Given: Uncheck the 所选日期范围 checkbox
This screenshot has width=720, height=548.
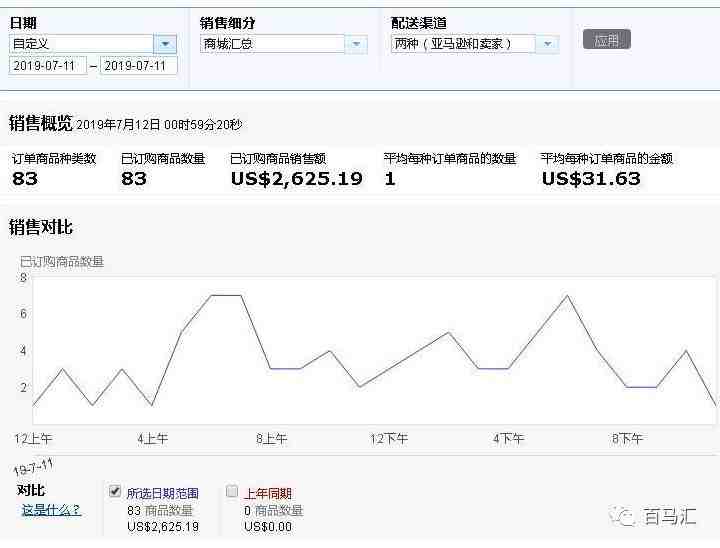Looking at the screenshot, I should [x=115, y=492].
